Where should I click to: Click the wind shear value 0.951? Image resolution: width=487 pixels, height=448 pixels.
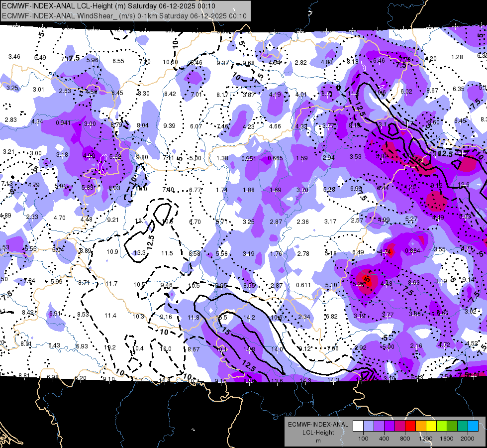click(x=249, y=159)
